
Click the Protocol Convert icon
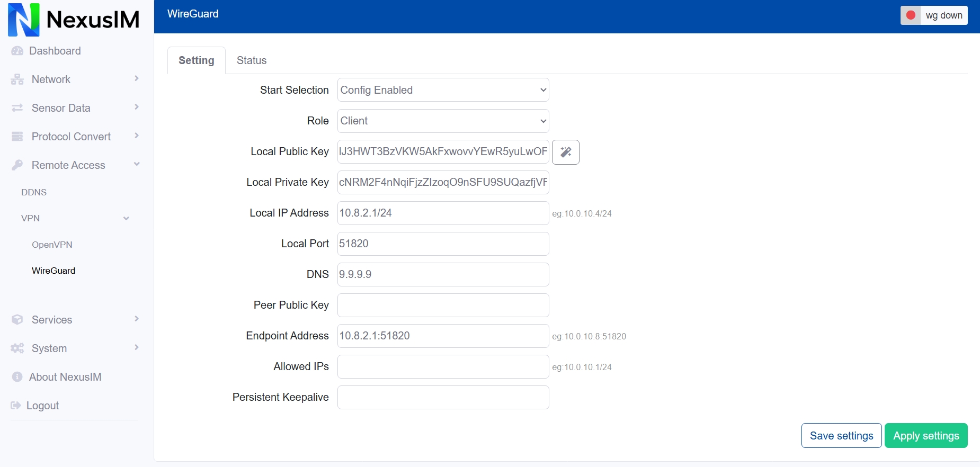(17, 137)
